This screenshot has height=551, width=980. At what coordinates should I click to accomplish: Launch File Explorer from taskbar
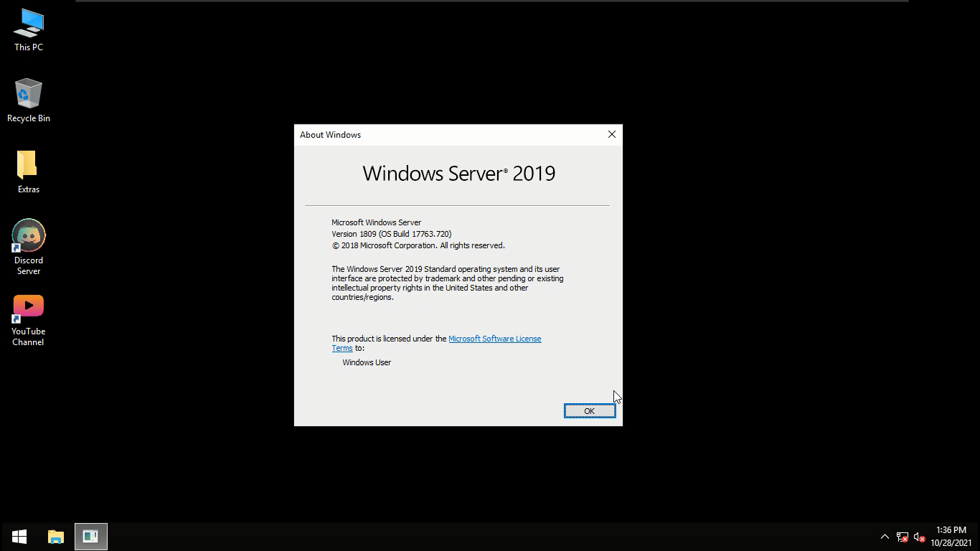(x=56, y=537)
